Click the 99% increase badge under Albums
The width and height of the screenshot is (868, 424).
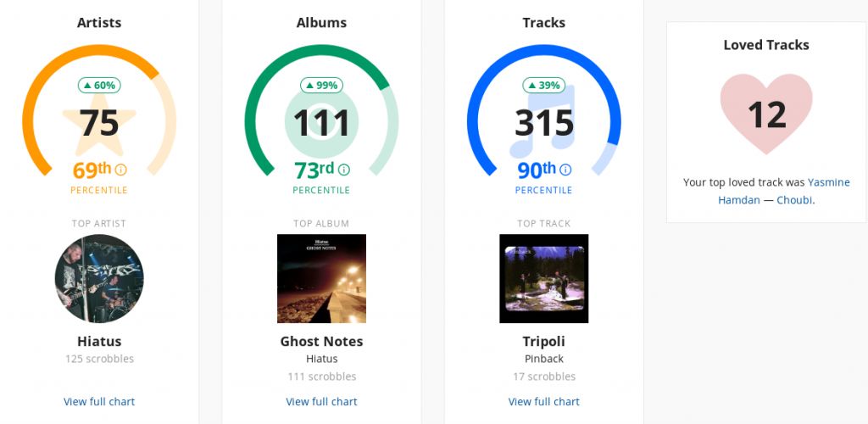[x=321, y=85]
